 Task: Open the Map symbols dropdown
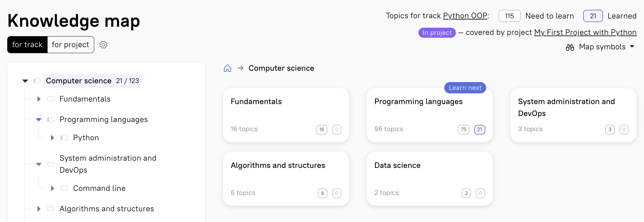[602, 47]
